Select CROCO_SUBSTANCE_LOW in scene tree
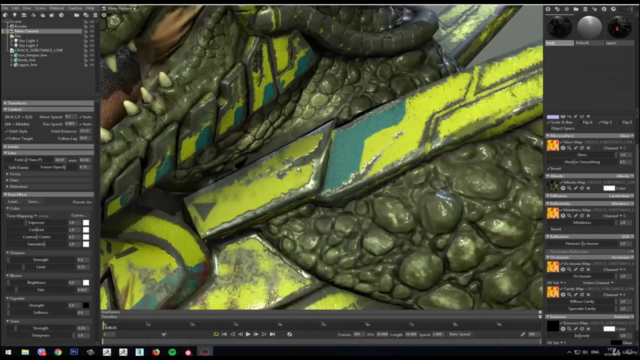This screenshot has height=360, width=640. [x=39, y=50]
